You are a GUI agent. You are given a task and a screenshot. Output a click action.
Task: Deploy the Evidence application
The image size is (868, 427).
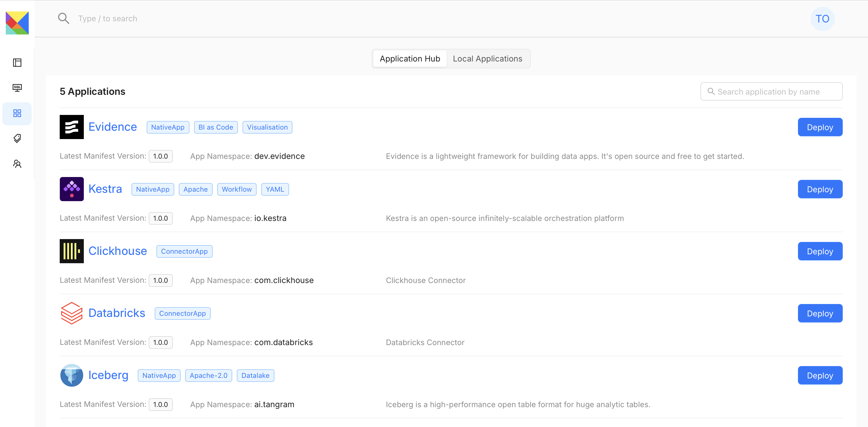point(820,127)
